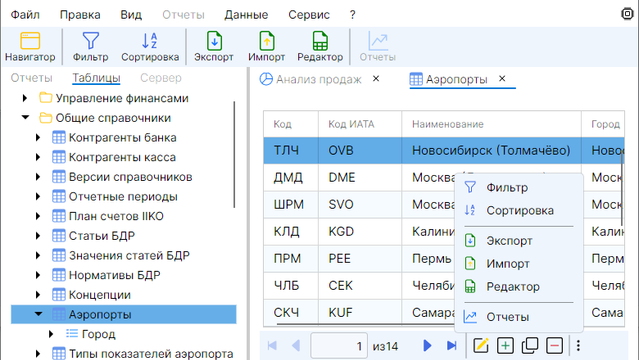
Task: Go to the next page arrow
Action: 427,346
